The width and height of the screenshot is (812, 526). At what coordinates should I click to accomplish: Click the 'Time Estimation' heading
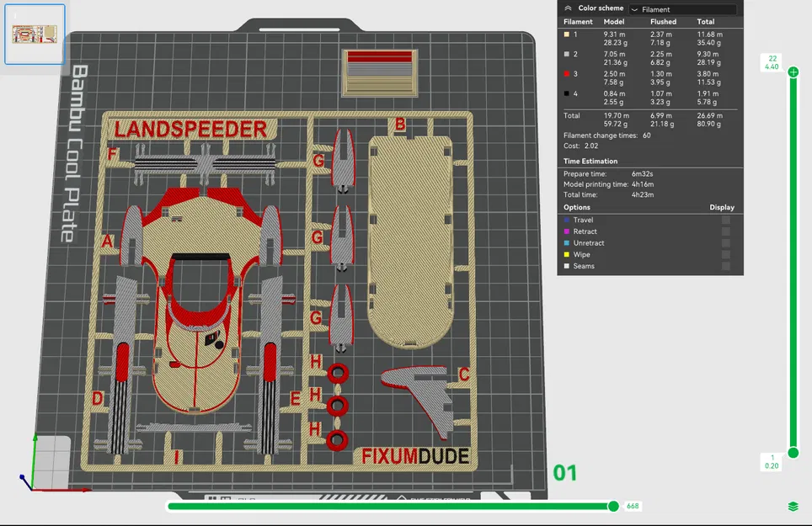pyautogui.click(x=590, y=161)
